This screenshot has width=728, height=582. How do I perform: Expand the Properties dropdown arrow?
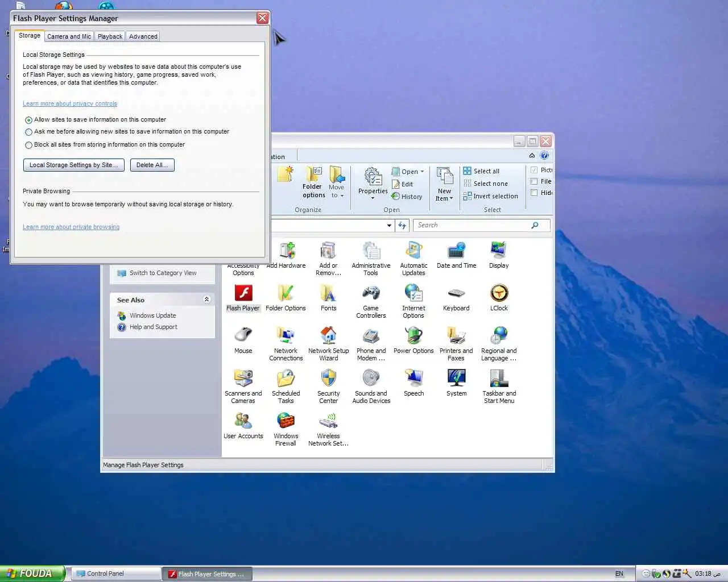[x=373, y=198]
